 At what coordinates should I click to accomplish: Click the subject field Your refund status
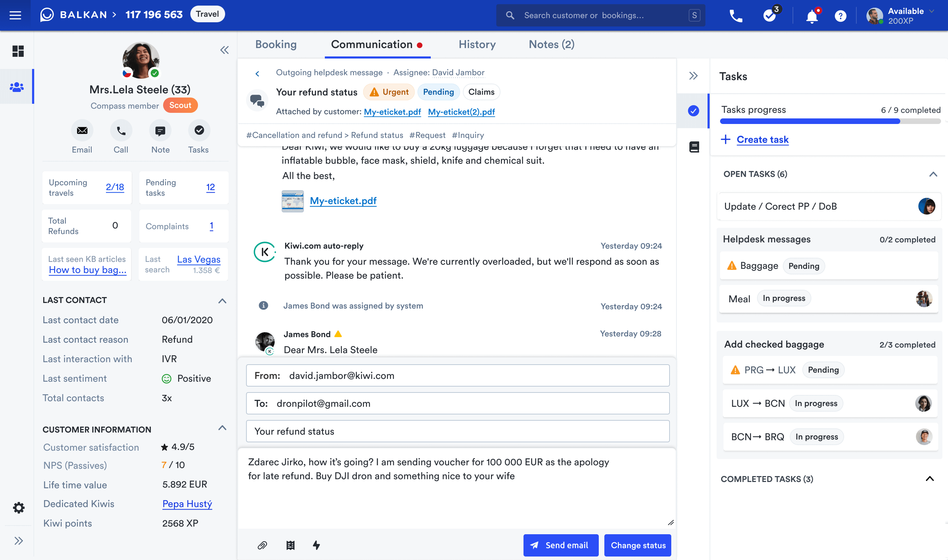(x=458, y=431)
